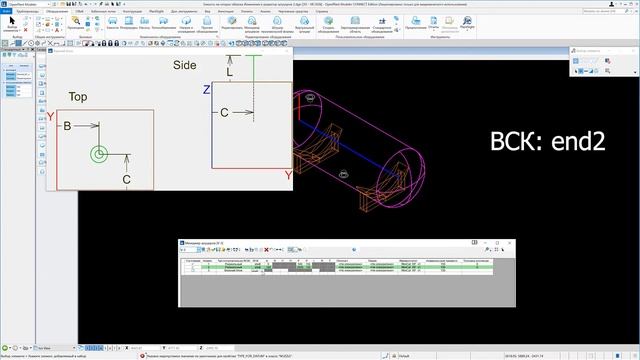Viewport: 640px width, 360px height.
Task: Switch to the Трубопроводы ribbon tab
Action: pos(27,11)
